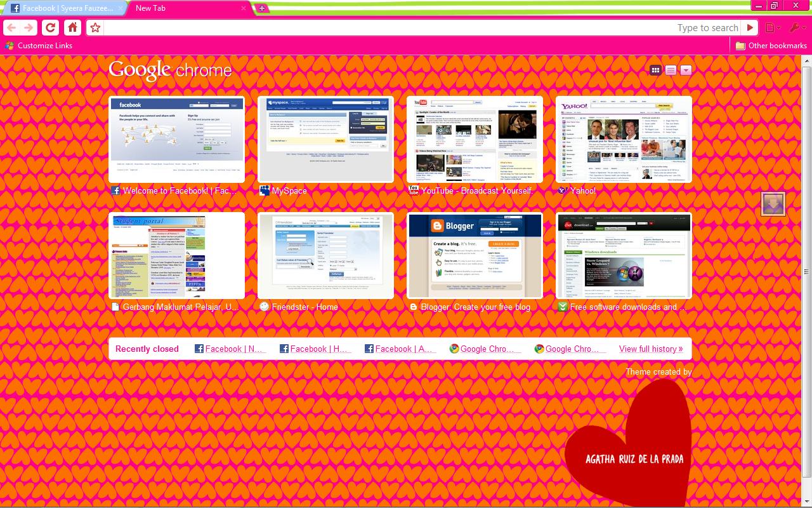812x508 pixels.
Task: Open the Other bookmarks folder
Action: pos(771,46)
